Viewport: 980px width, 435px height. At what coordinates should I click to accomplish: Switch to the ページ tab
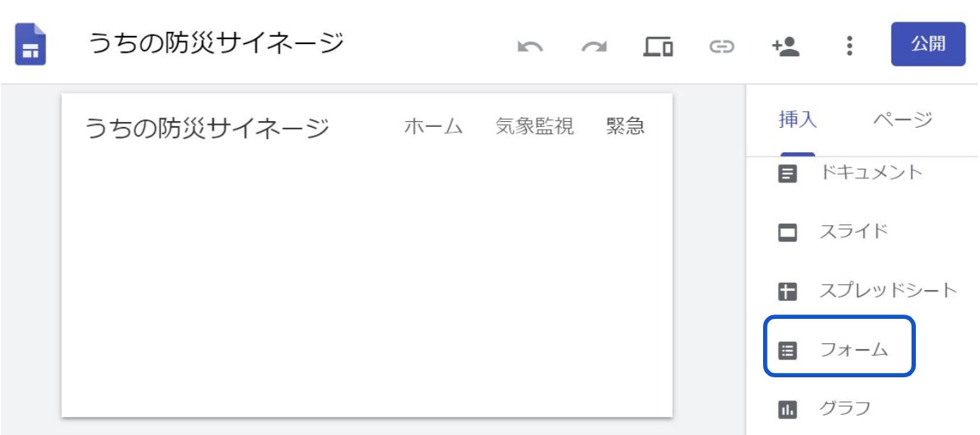tap(902, 120)
